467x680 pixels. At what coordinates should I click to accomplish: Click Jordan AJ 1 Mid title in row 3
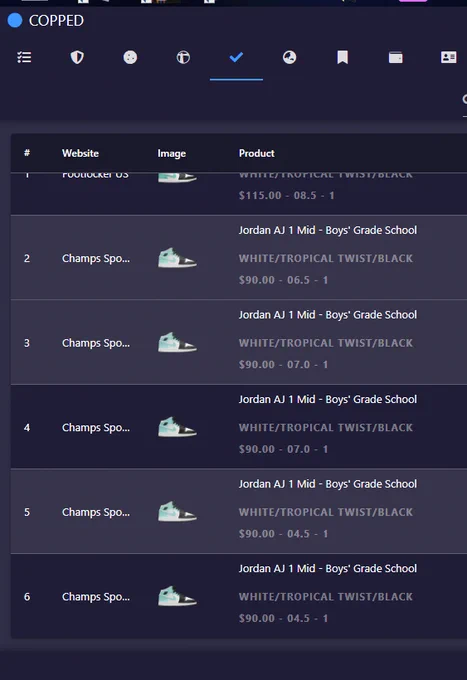tap(328, 315)
